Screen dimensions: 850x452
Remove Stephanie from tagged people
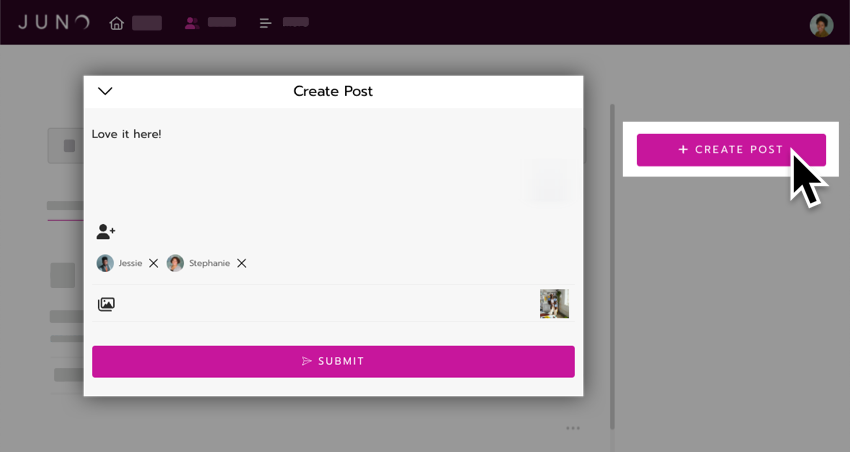242,263
